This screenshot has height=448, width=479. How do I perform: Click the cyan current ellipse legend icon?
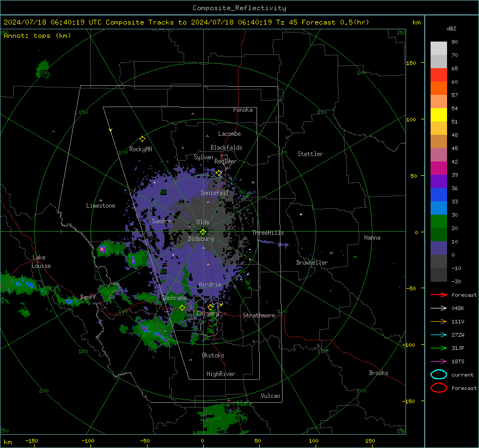point(439,374)
